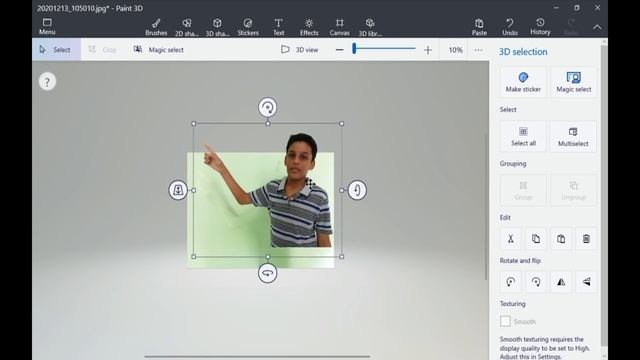Image resolution: width=640 pixels, height=360 pixels.
Task: Toggle 3D view
Action: (x=300, y=49)
